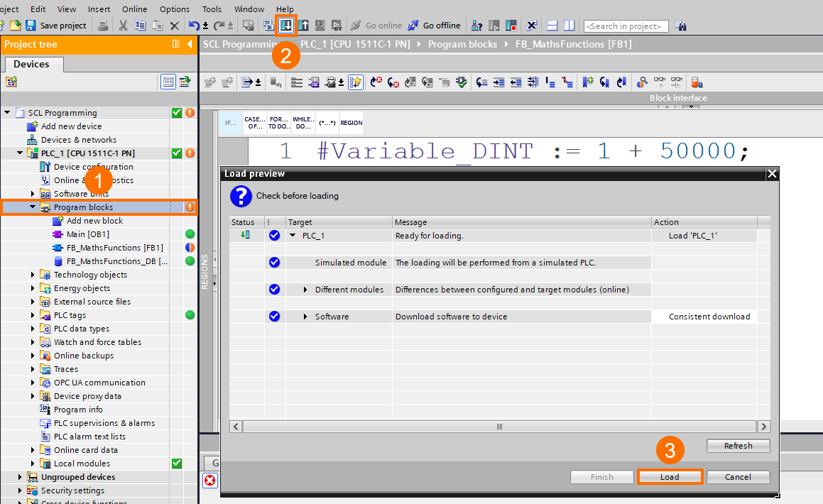Toggle the details view icon in Devices tab
The image size is (823, 504).
coord(168,82)
